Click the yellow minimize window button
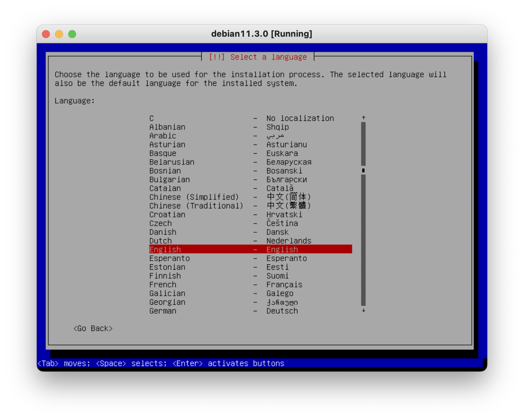The height and width of the screenshot is (420, 524). [x=59, y=34]
